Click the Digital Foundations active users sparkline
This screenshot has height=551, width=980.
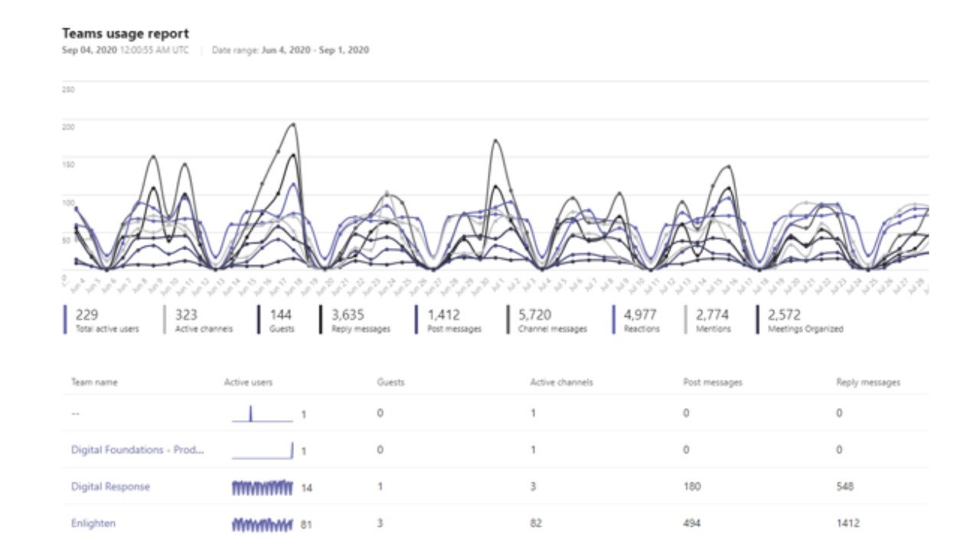(x=263, y=450)
